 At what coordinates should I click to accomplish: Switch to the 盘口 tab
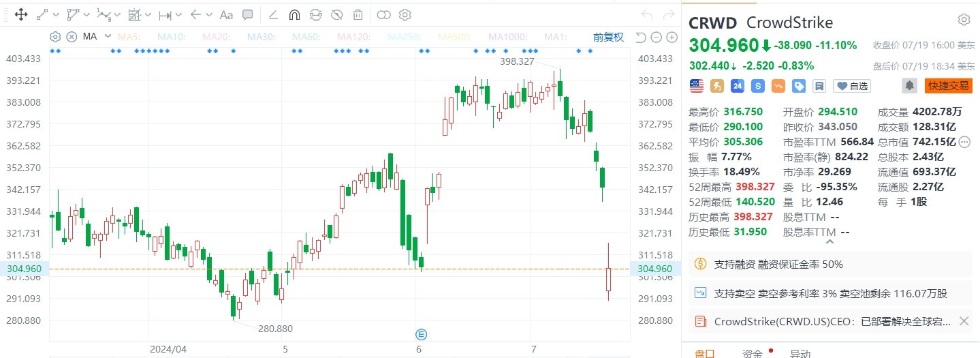tap(704, 353)
